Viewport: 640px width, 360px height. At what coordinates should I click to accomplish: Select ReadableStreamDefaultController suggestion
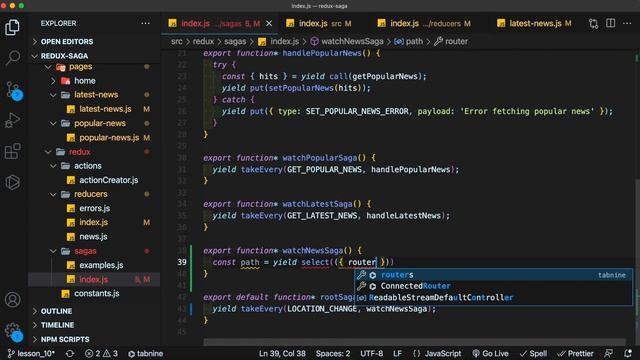click(493, 298)
